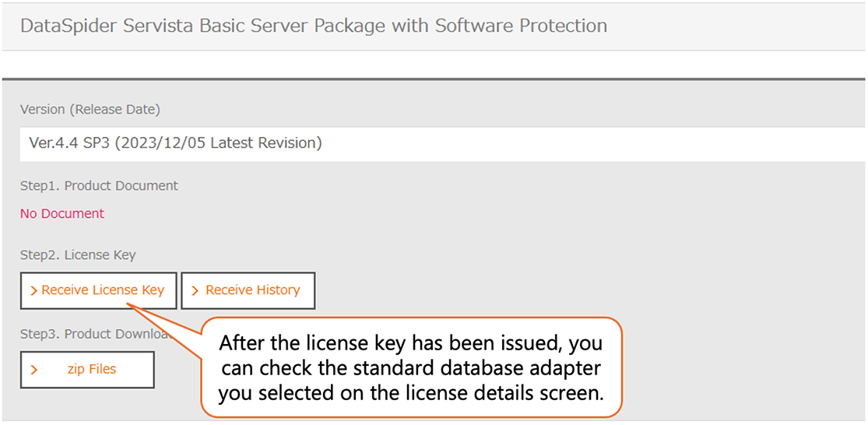Select the Step1. Product Document label
Viewport: 868px width, 425px height.
(99, 186)
